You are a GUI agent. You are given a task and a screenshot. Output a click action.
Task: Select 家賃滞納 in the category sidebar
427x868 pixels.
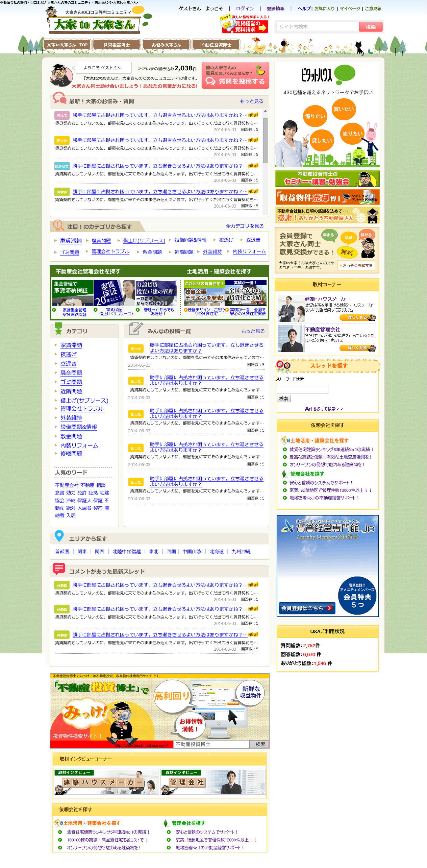click(71, 345)
